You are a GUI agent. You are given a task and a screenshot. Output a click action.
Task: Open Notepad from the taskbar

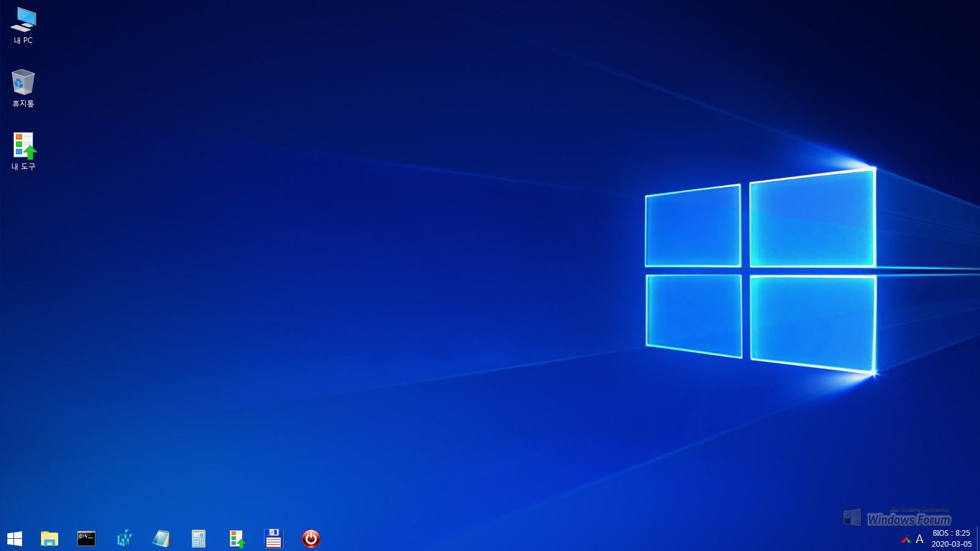tap(161, 539)
